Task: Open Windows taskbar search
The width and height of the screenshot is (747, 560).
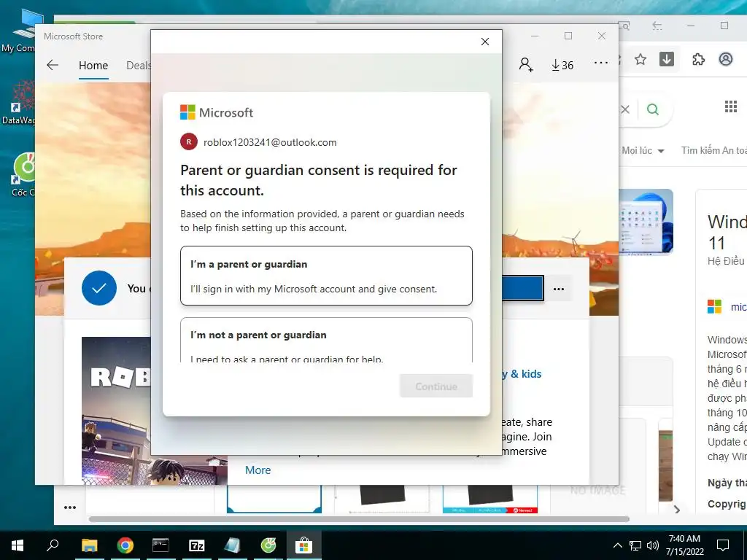Action: click(x=53, y=545)
